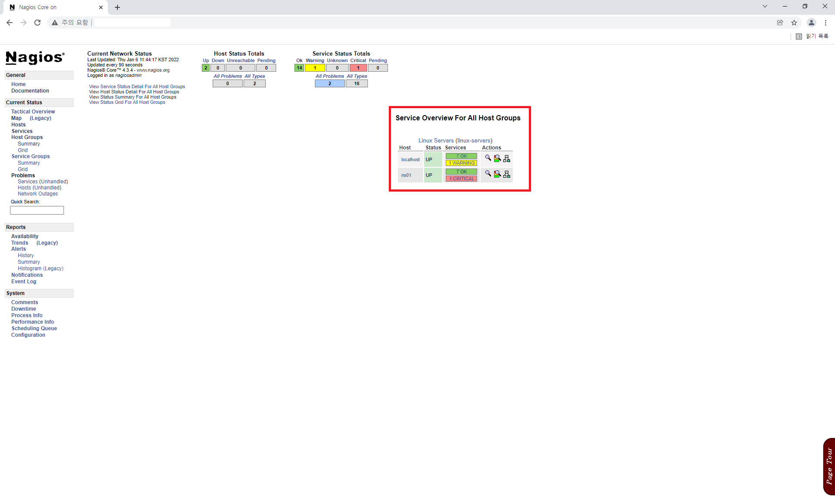Screen dimensions: 835x504
Task: Open View Status Grid For All Host Groups
Action: pos(127,103)
